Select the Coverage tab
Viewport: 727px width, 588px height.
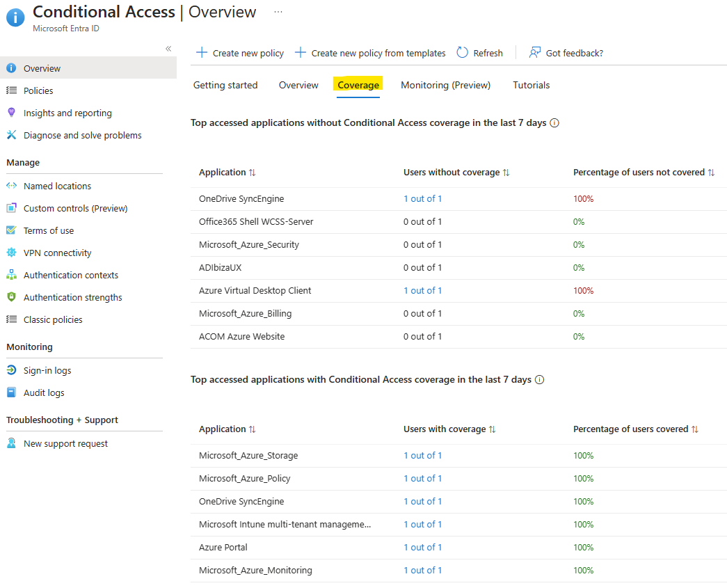(358, 86)
